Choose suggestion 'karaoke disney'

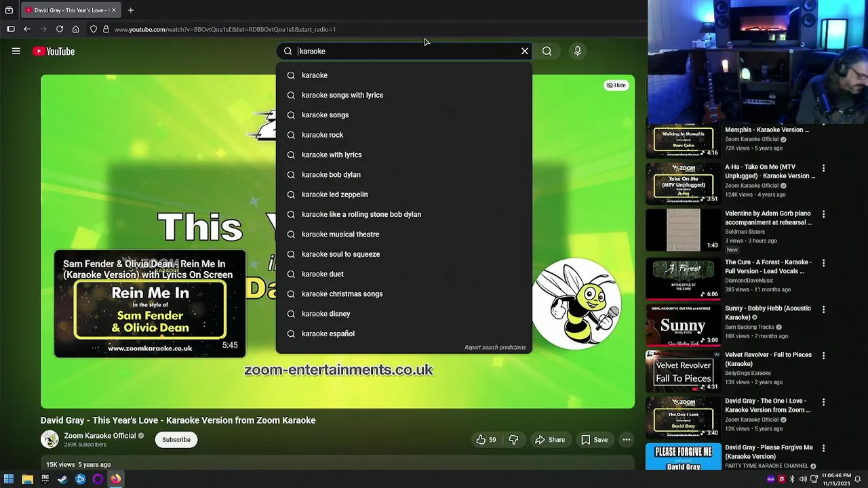coord(403,314)
